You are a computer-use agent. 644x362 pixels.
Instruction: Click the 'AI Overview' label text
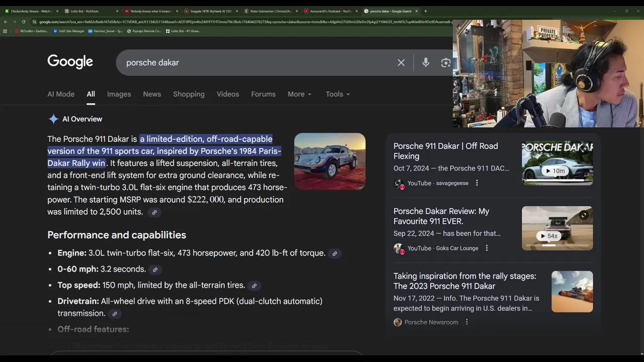pyautogui.click(x=82, y=119)
